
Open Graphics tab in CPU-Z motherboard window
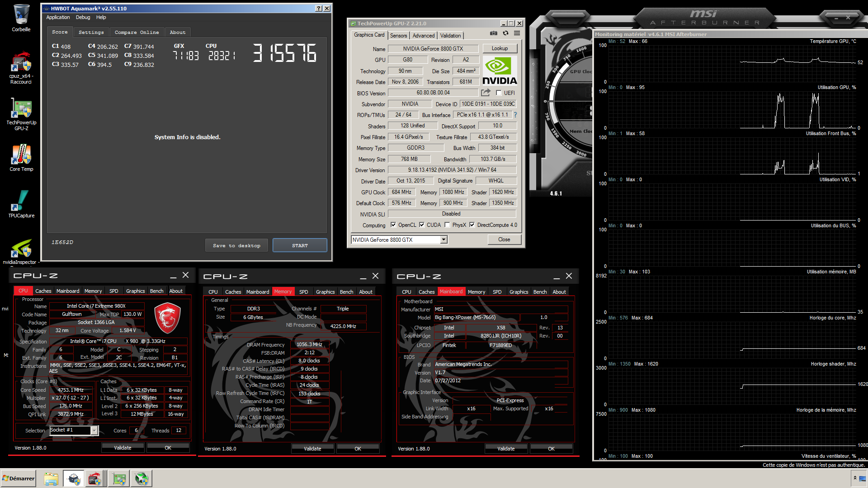click(x=519, y=292)
